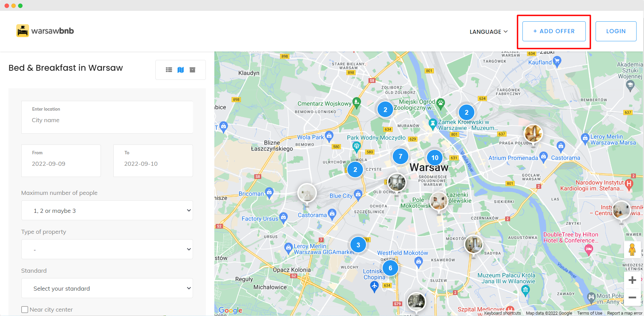This screenshot has width=644, height=316.
Task: Open listing photo marker near Sadyba
Action: [473, 244]
